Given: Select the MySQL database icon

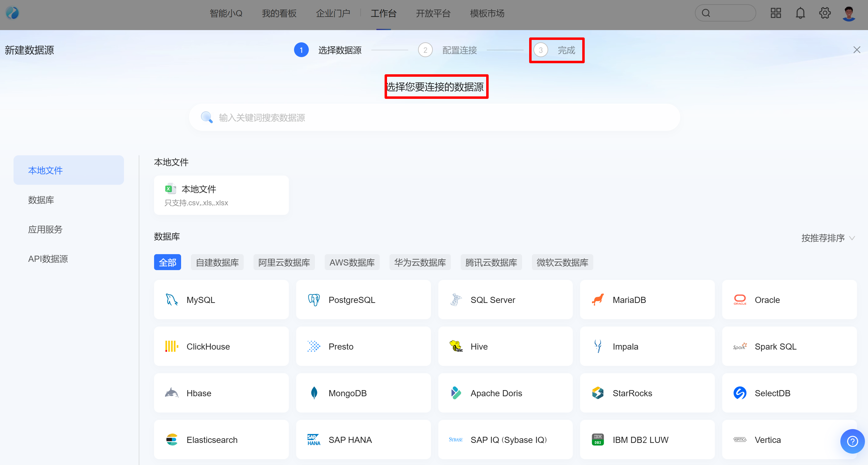Looking at the screenshot, I should [x=172, y=300].
